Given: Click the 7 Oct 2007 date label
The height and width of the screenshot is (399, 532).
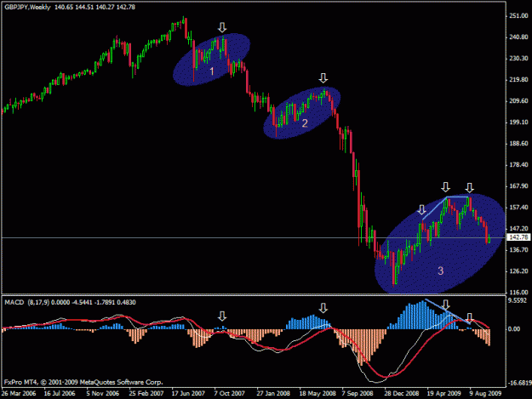Looking at the screenshot, I should tap(229, 394).
